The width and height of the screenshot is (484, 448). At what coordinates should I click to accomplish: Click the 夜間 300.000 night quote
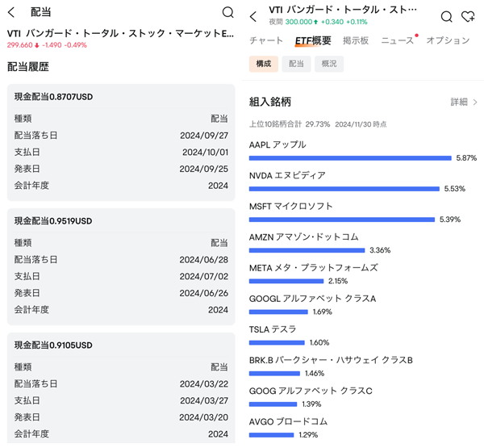[x=318, y=22]
